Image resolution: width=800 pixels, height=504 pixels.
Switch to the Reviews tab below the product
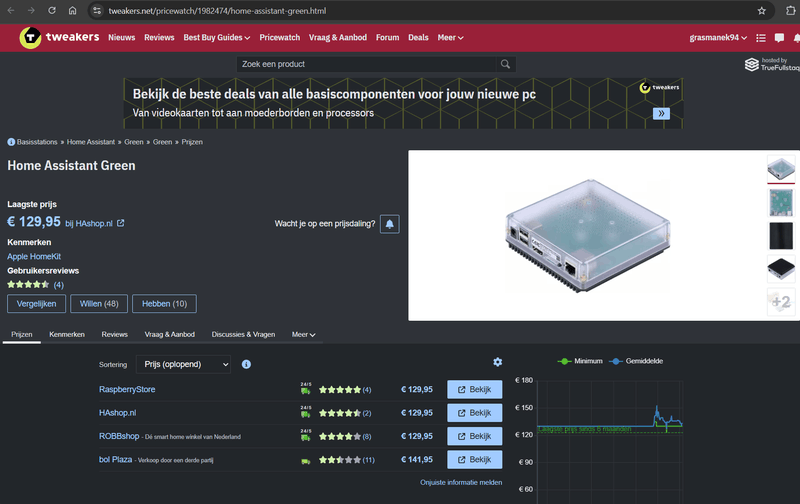tap(114, 335)
